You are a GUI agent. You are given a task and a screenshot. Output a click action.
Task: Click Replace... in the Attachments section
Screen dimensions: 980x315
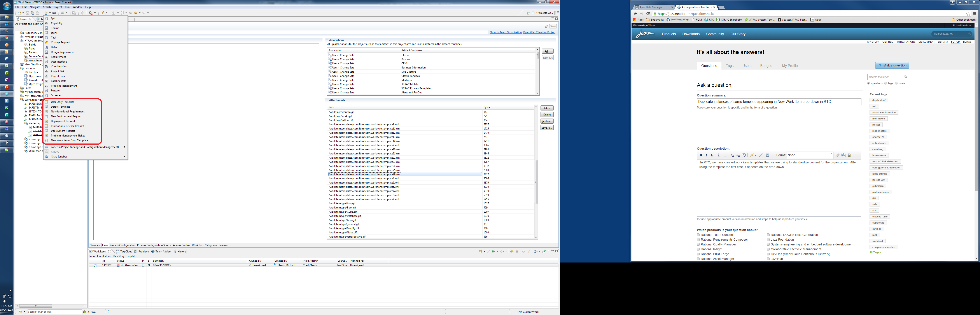(x=547, y=121)
